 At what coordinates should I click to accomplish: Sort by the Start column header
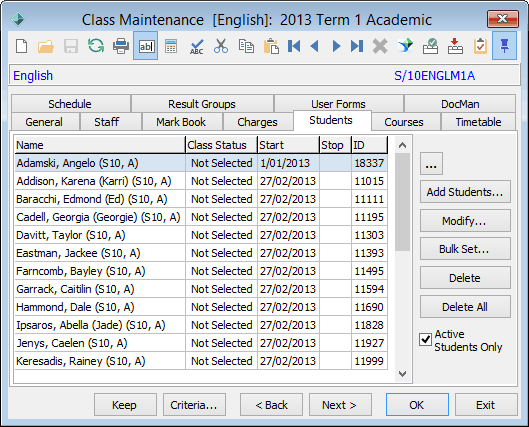[x=288, y=145]
